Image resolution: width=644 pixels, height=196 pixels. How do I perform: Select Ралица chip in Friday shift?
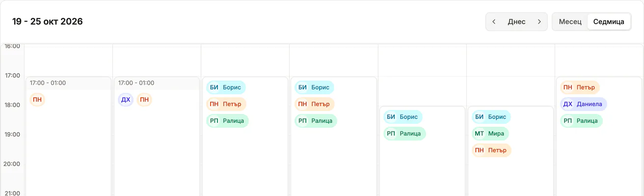click(404, 134)
